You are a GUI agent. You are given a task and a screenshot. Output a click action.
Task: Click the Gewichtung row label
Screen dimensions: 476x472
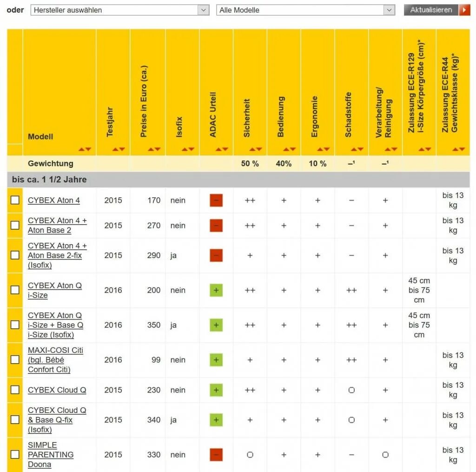pyautogui.click(x=50, y=163)
